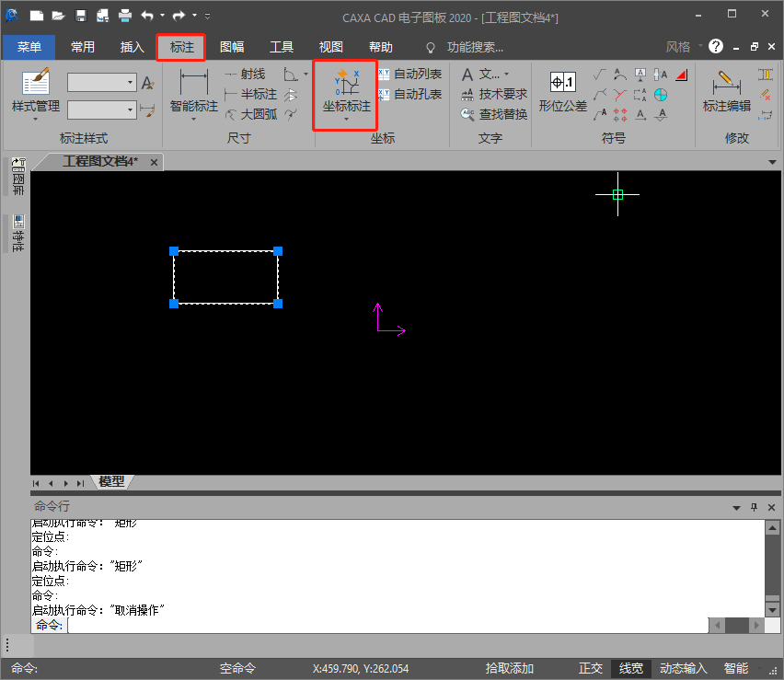Expand the 样式管理 dropdown arrow

(36, 120)
